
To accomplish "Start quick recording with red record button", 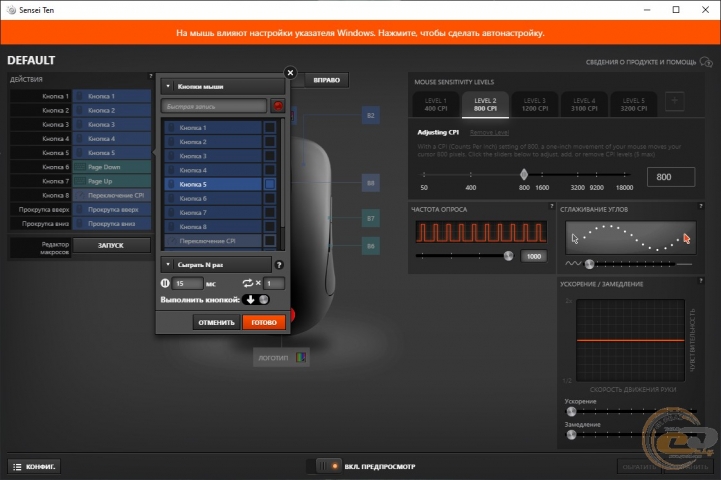I will (x=278, y=106).
